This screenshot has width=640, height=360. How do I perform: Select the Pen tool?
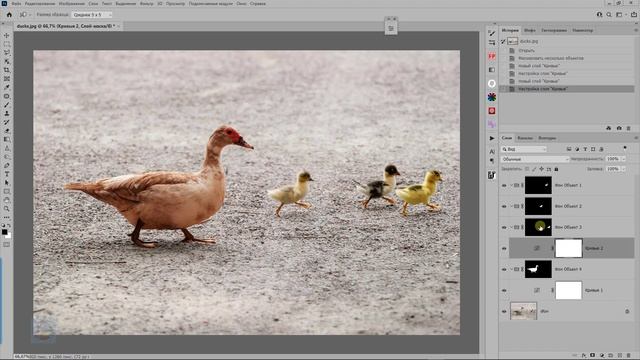[7, 165]
